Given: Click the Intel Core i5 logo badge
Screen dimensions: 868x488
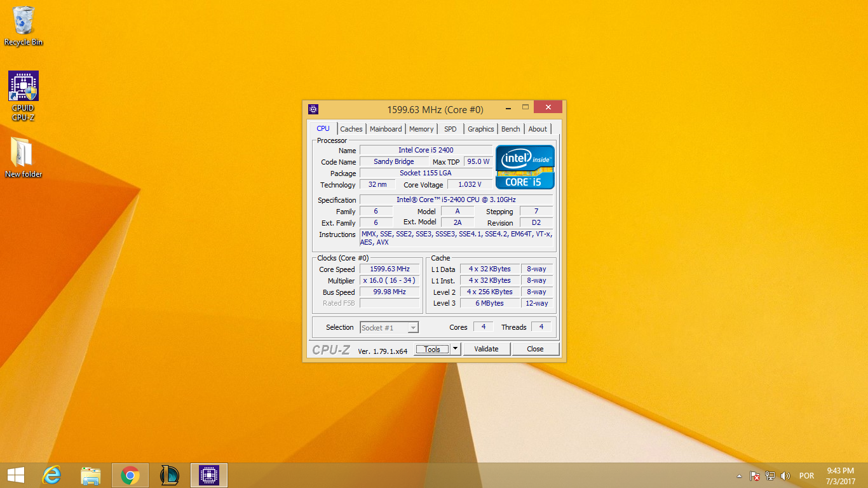Looking at the screenshot, I should (525, 167).
